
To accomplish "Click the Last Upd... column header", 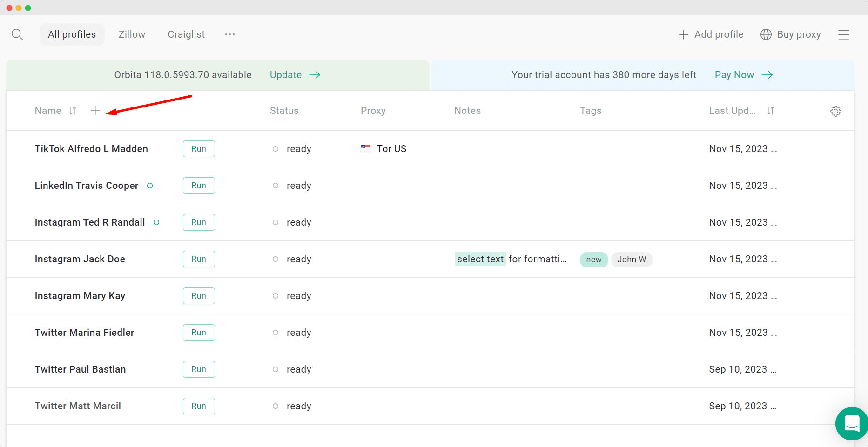I will pyautogui.click(x=732, y=111).
